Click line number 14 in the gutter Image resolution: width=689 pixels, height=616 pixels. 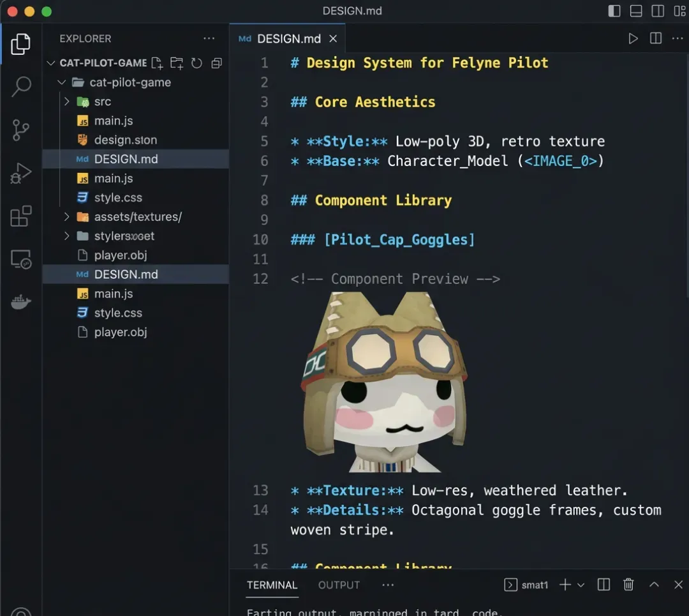click(260, 510)
